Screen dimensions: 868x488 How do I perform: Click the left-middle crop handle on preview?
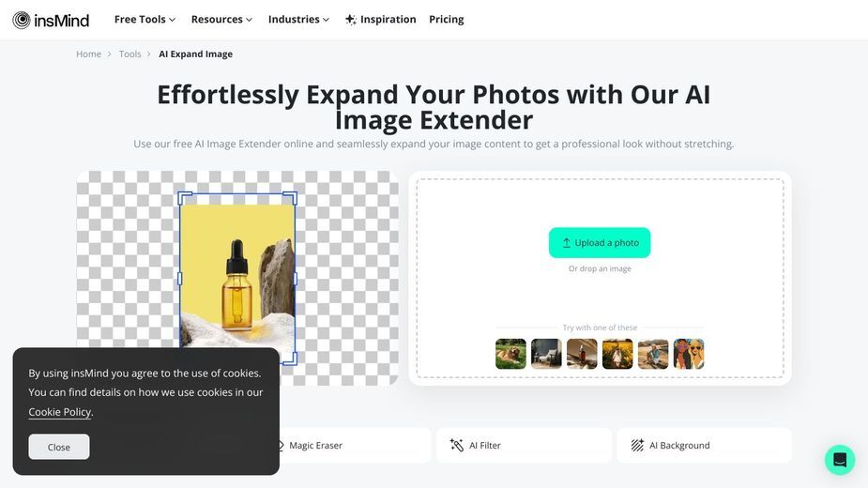pos(180,279)
